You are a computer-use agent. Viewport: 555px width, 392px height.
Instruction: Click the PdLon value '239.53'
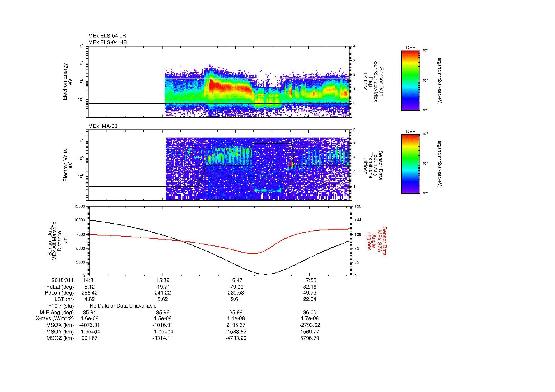click(x=236, y=293)
